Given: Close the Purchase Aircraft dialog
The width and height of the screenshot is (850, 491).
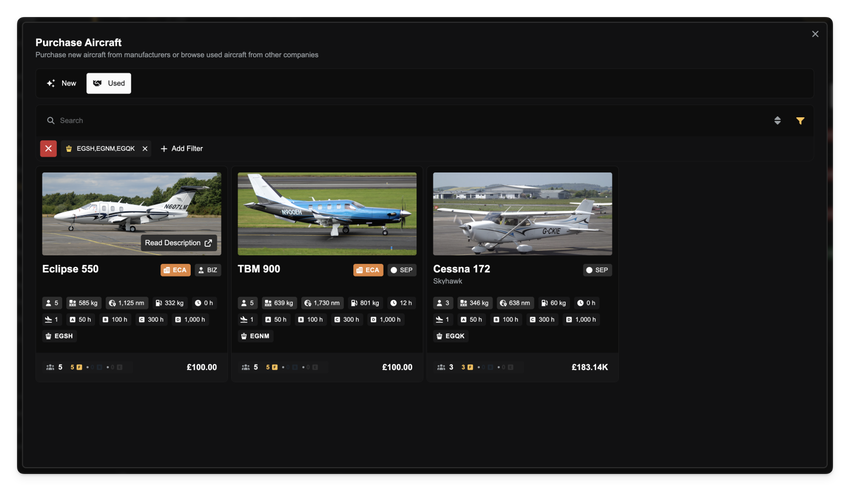Looking at the screenshot, I should click(x=815, y=34).
